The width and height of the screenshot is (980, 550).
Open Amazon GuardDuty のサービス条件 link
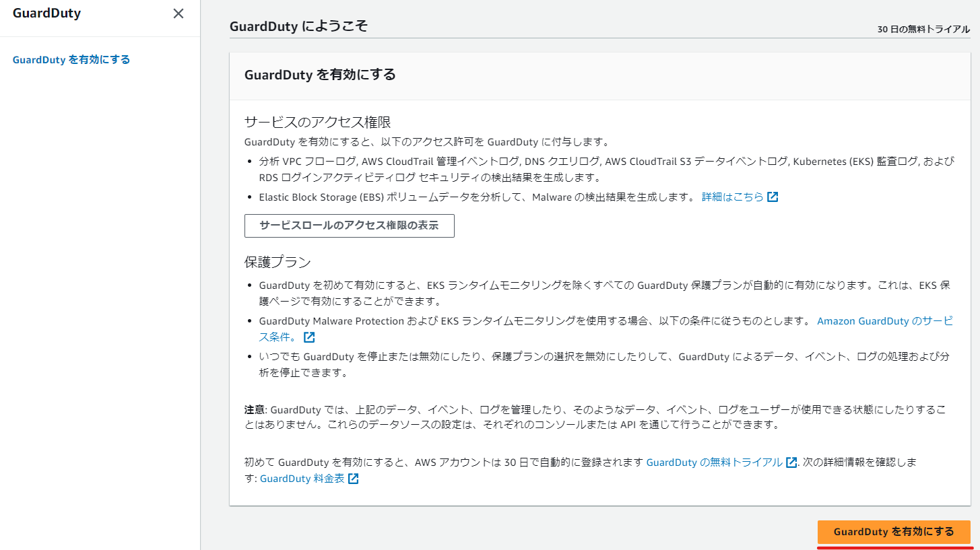point(884,321)
